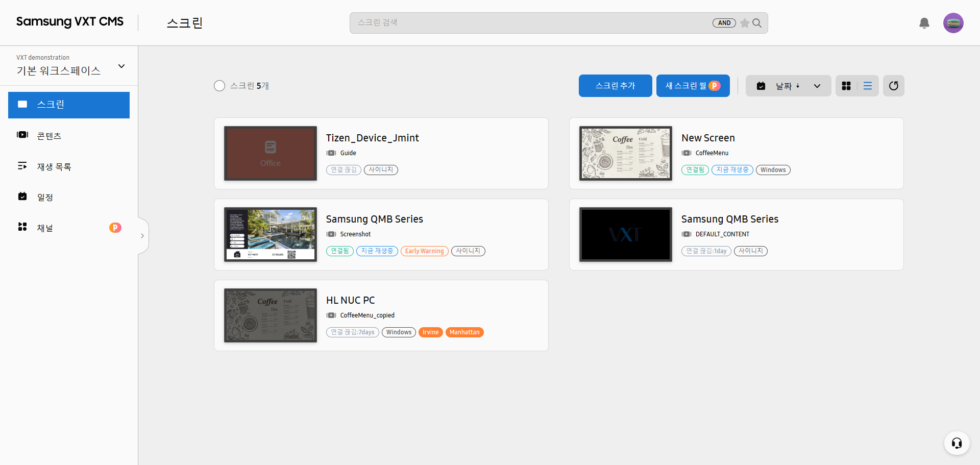
Task: Click the premium P badge beside 채널
Action: pyautogui.click(x=115, y=228)
